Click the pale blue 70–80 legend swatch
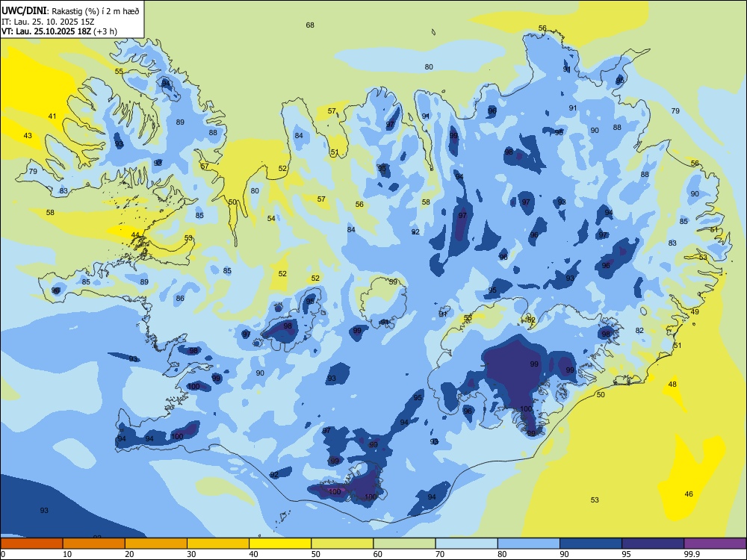This screenshot has height=560, width=747. click(x=466, y=544)
